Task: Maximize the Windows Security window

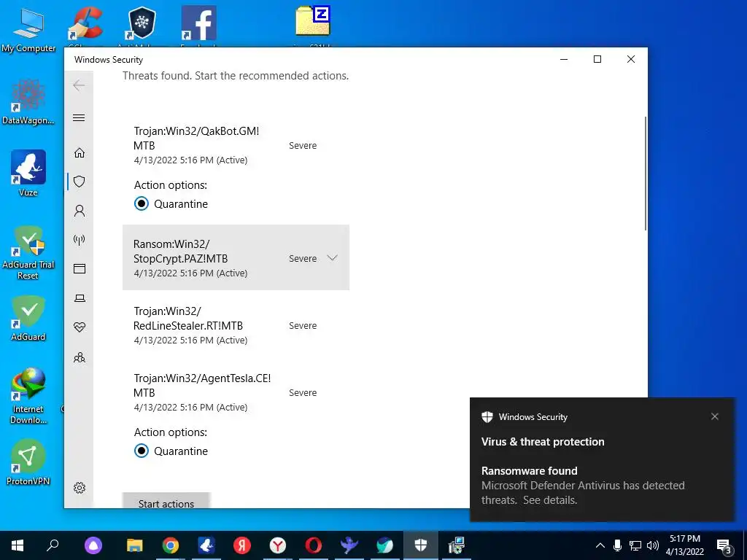Action: pyautogui.click(x=597, y=59)
